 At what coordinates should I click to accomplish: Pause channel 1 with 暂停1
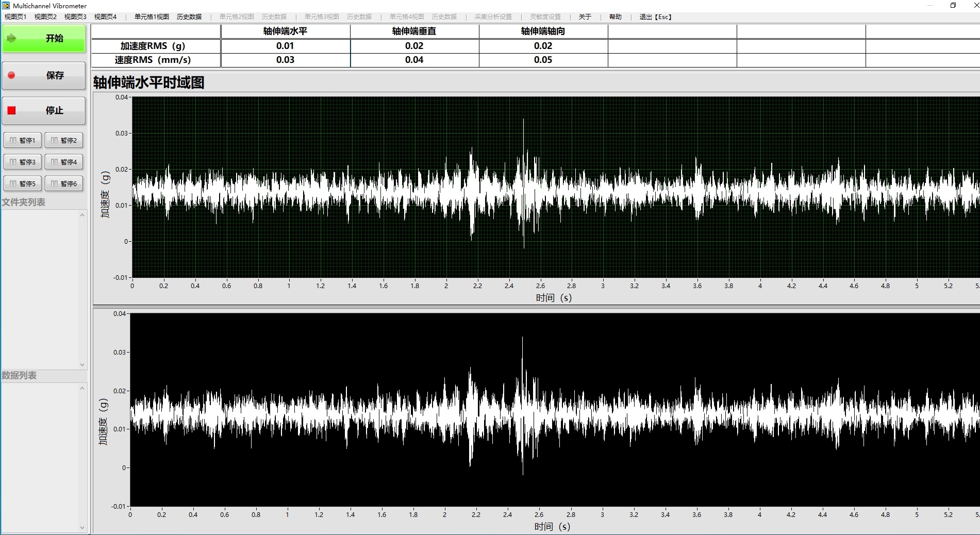click(23, 140)
